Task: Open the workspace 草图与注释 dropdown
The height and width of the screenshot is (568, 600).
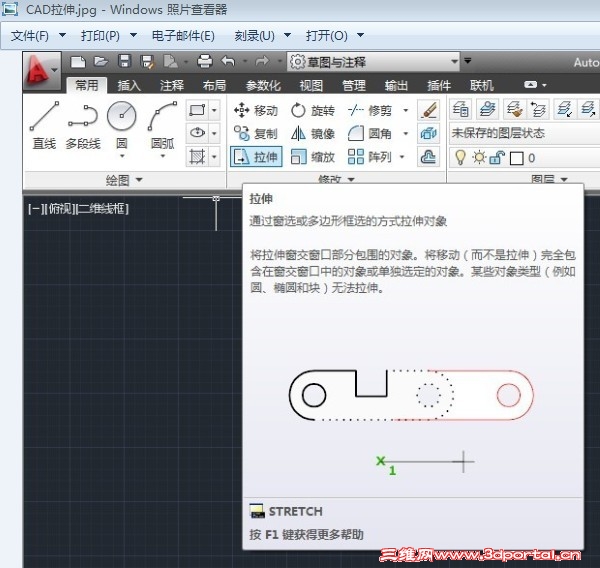Action: pyautogui.click(x=373, y=62)
